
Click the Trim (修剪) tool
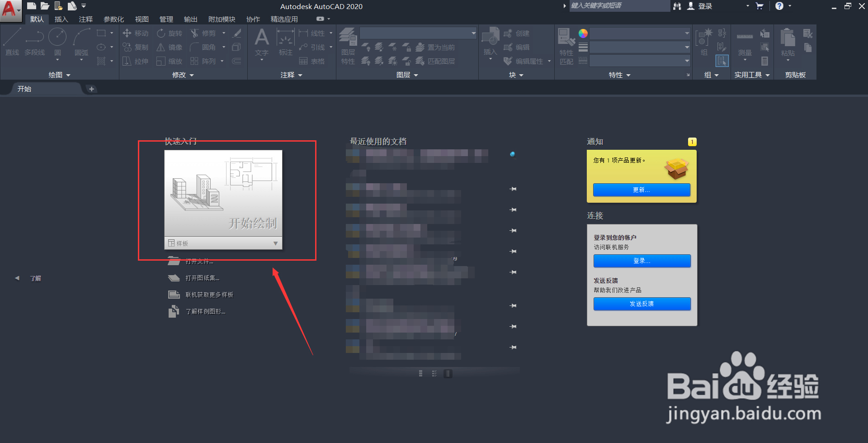pos(203,33)
